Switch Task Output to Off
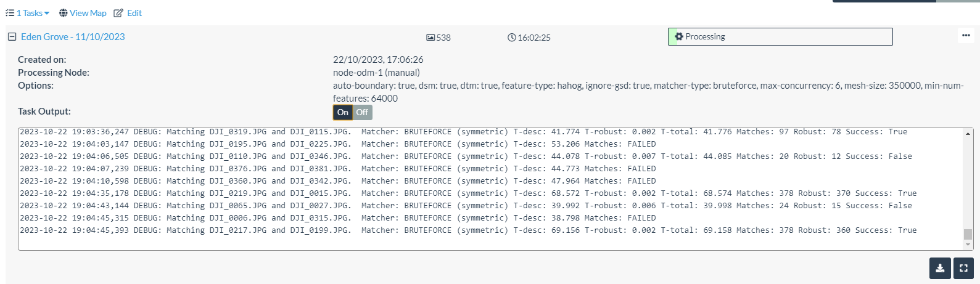The image size is (980, 284). 362,112
